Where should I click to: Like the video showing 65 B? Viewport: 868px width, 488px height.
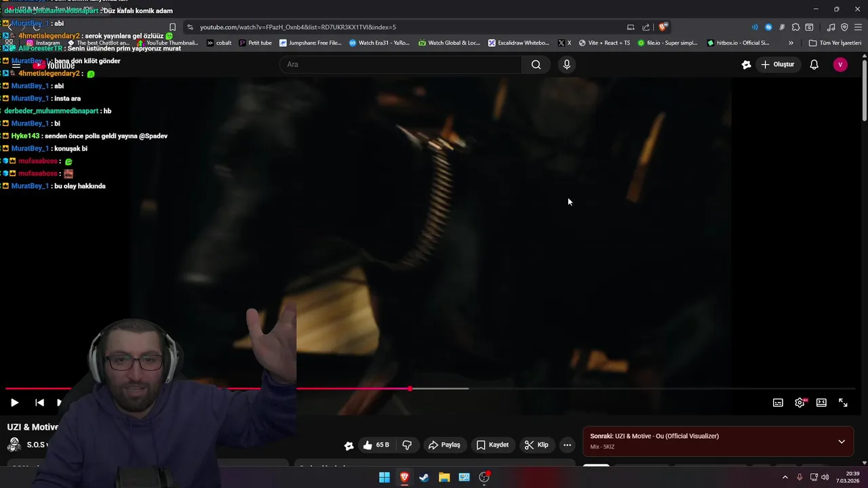click(x=376, y=445)
